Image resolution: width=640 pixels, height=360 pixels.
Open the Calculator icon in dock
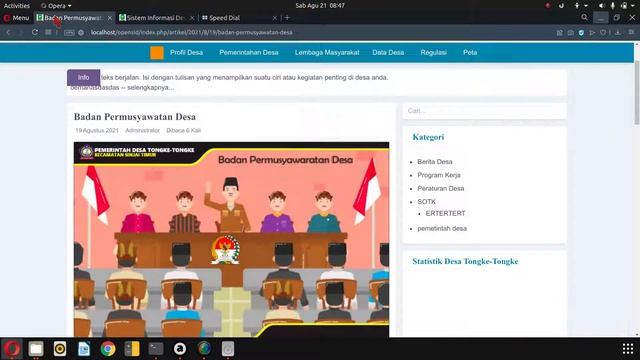tap(132, 349)
